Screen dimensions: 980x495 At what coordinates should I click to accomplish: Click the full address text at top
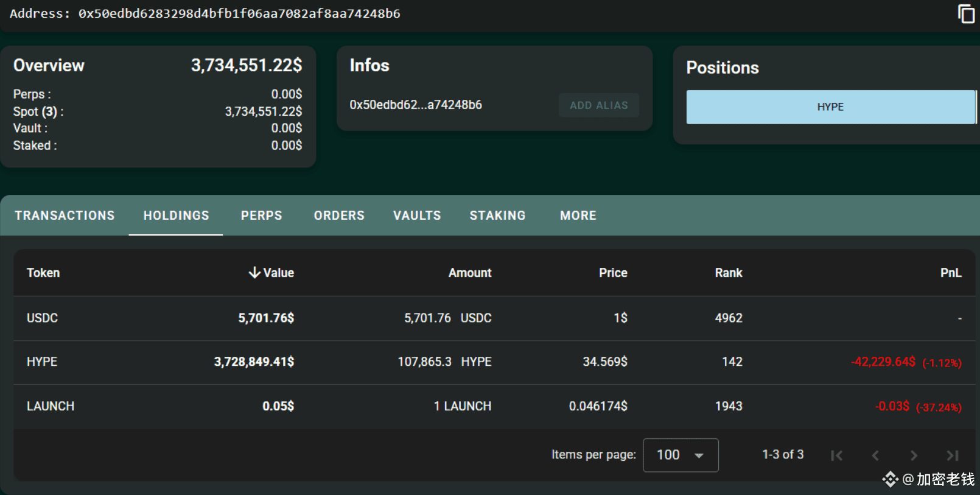[239, 13]
